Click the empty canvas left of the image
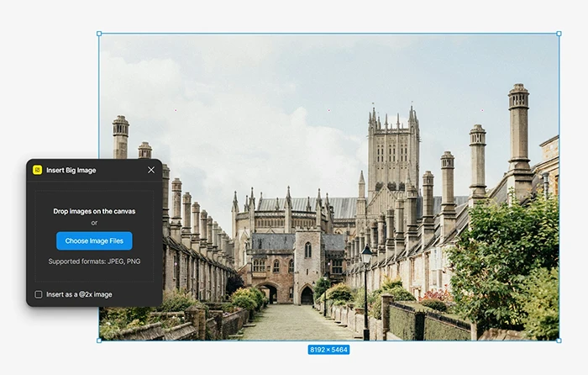The width and height of the screenshot is (588, 375). click(50, 84)
